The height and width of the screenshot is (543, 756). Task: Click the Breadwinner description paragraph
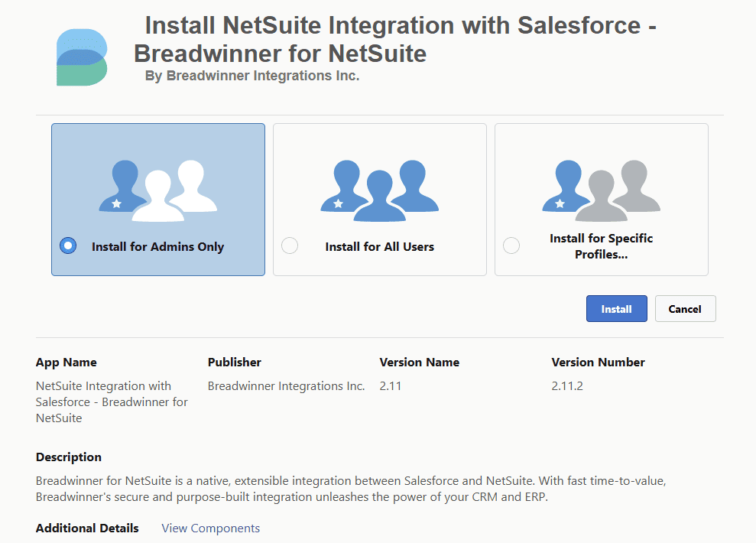click(x=351, y=489)
